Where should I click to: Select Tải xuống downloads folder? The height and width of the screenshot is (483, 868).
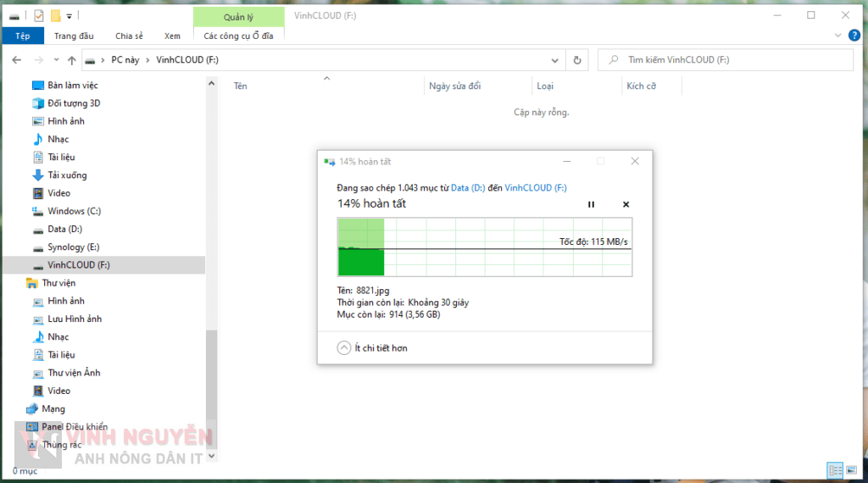[x=67, y=175]
